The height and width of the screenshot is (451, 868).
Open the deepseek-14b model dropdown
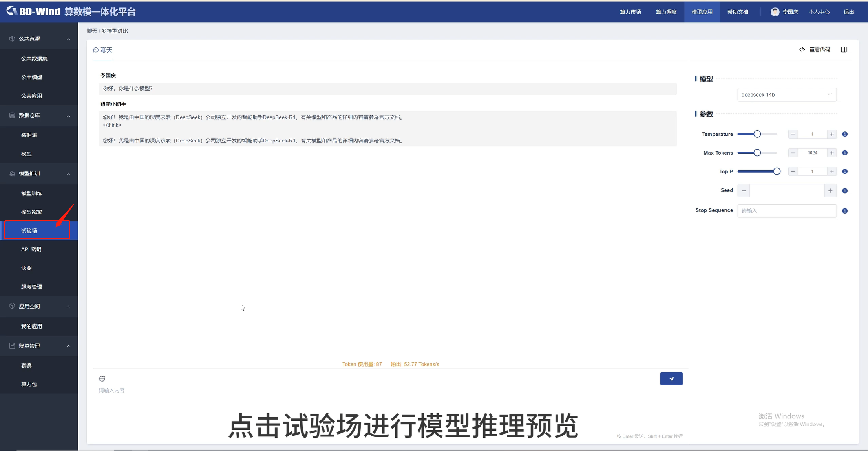pyautogui.click(x=786, y=95)
